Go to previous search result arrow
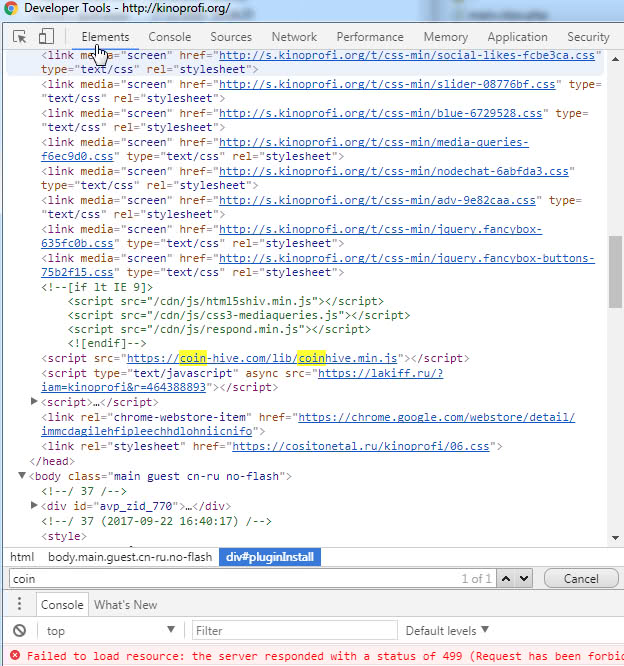624x666 pixels. 506,579
